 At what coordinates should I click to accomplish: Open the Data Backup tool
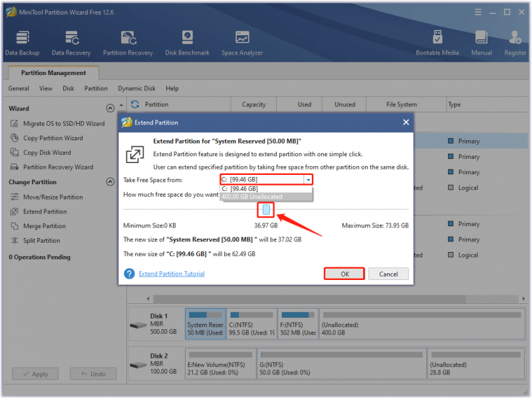point(23,43)
